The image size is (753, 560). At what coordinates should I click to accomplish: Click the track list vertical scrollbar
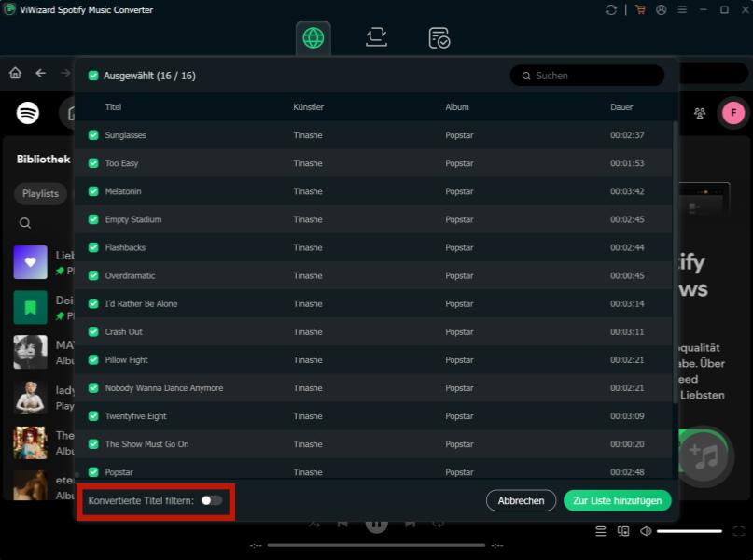pos(676,263)
